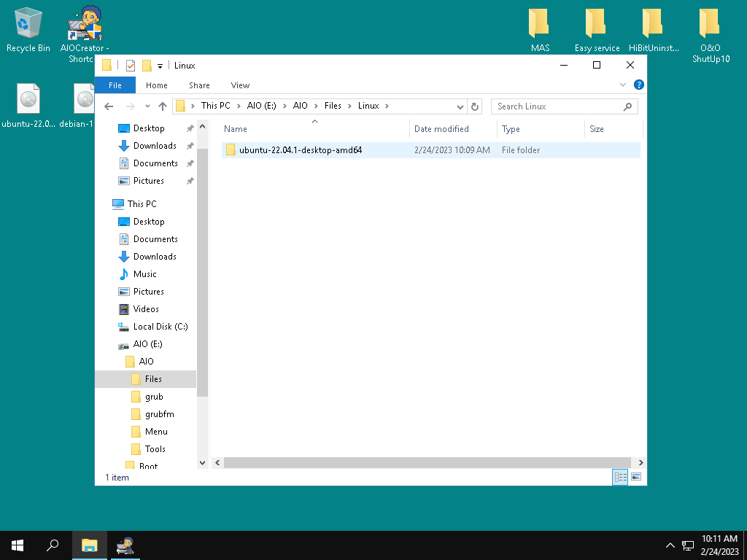Click Properties icon in quick access toolbar
Image resolution: width=747 pixels, height=560 pixels.
point(131,66)
